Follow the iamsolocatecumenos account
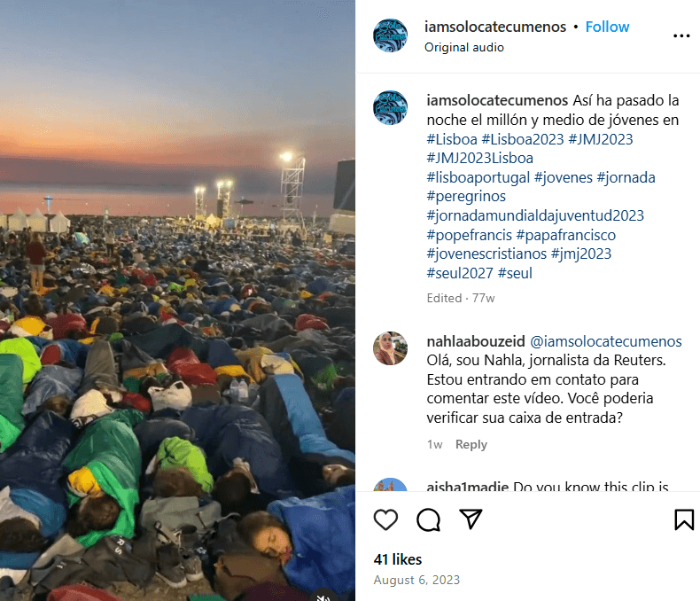The height and width of the screenshot is (601, 700). coord(607,27)
